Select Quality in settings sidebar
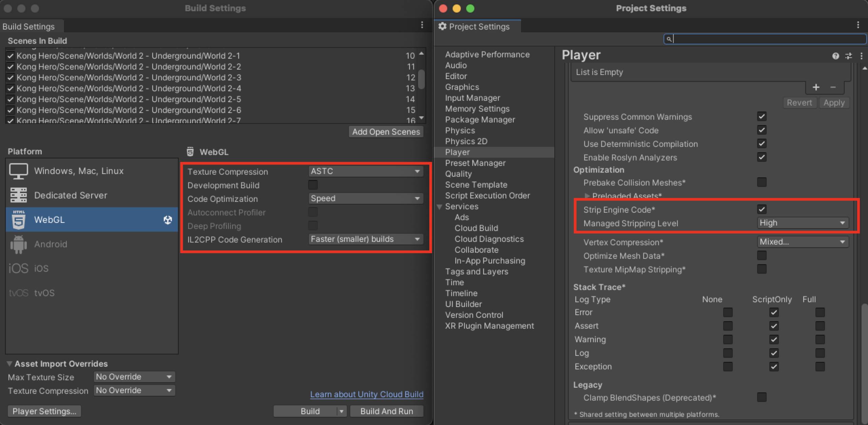This screenshot has width=868, height=425. [x=458, y=174]
